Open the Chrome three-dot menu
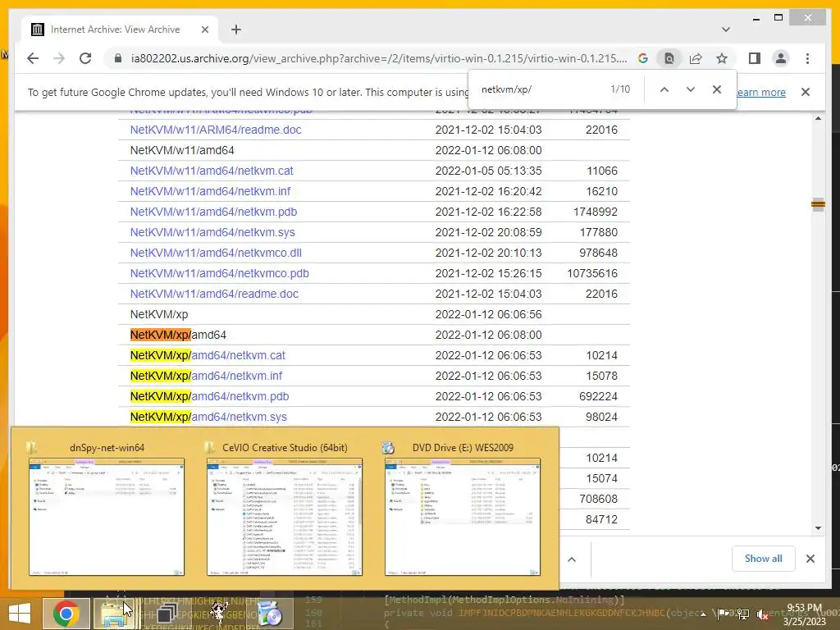The height and width of the screenshot is (630, 840). (807, 58)
